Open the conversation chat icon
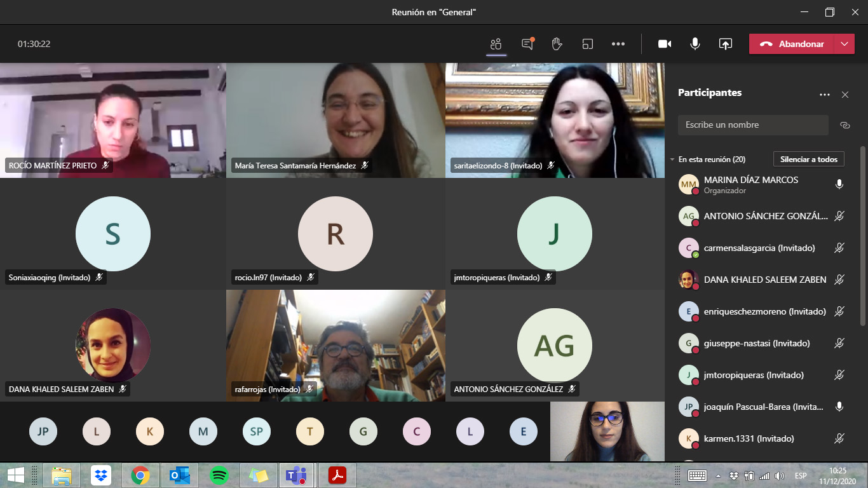 [x=527, y=44]
